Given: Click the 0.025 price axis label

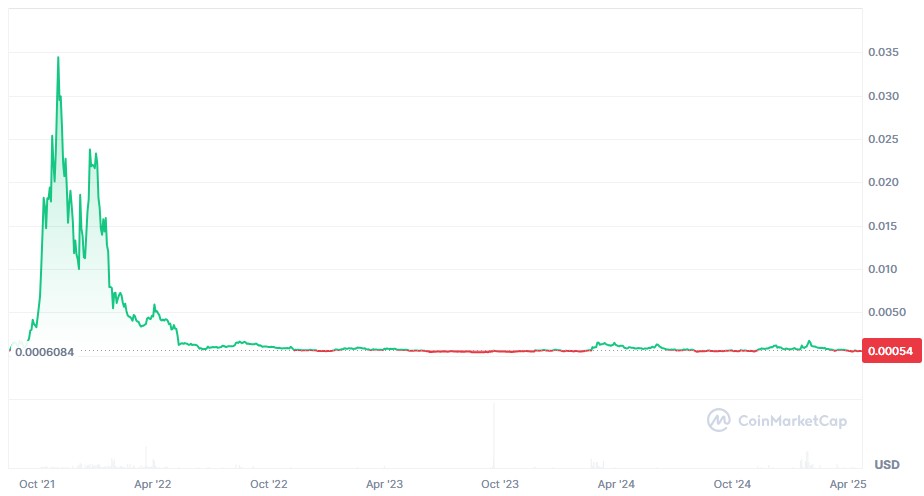Looking at the screenshot, I should click(883, 139).
